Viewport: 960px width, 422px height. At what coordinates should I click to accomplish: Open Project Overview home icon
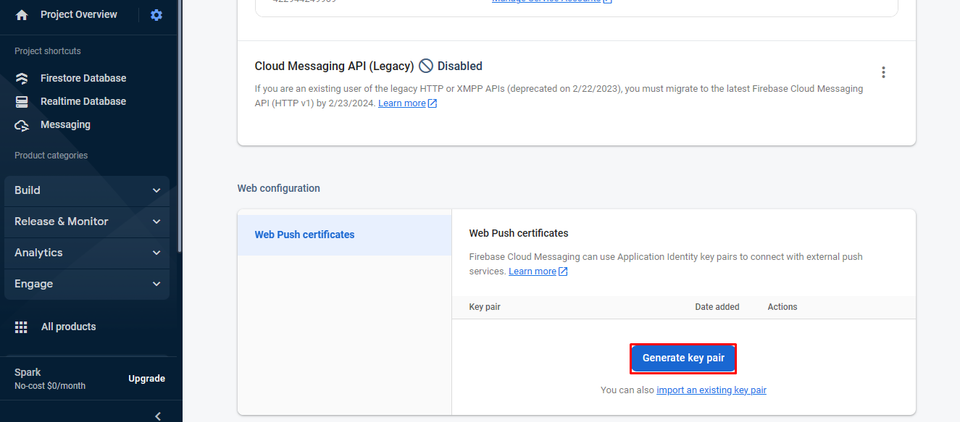point(21,15)
